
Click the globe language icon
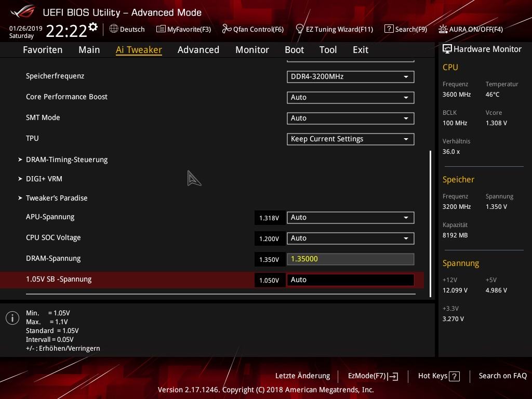click(x=114, y=29)
